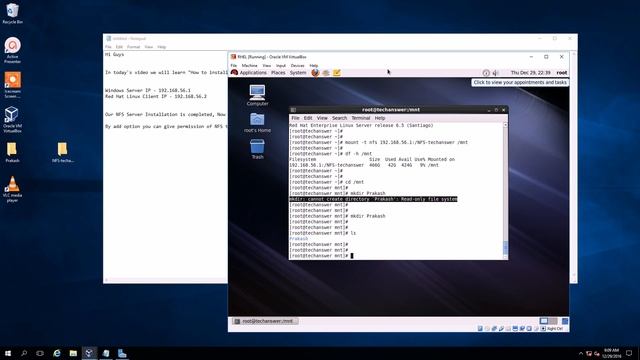Click the highlighted 'Read-only file system' error line
The width and height of the screenshot is (640, 360).
coord(373,199)
